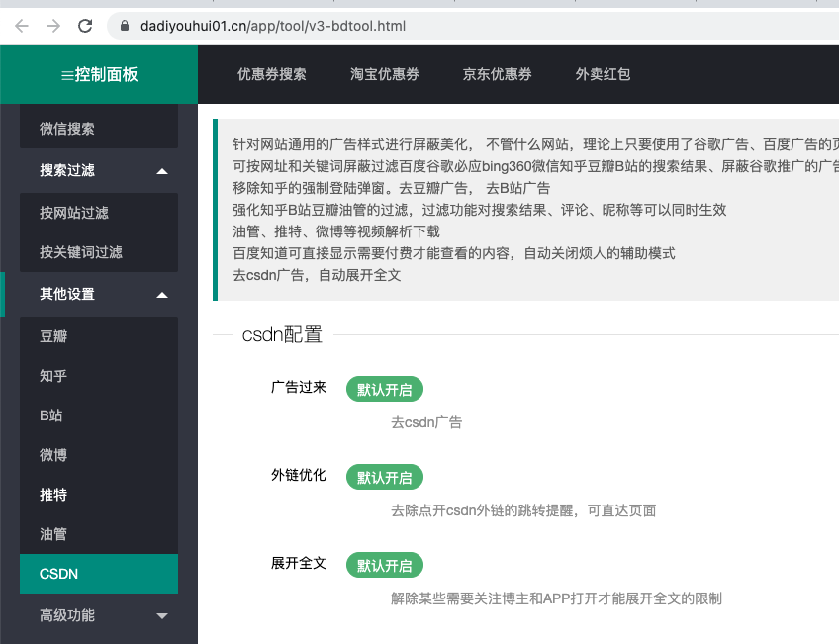
Task: Open the B站 settings entry
Action: pos(99,415)
